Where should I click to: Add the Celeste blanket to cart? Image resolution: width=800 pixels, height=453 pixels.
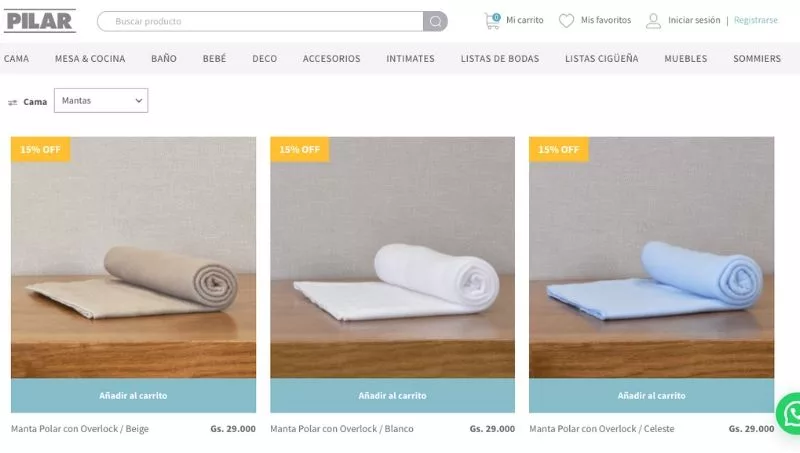(651, 395)
